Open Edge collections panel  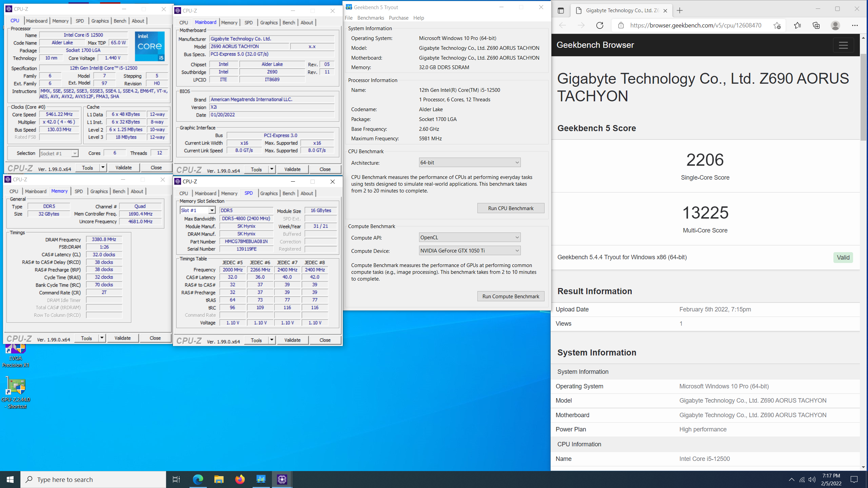[x=816, y=25]
